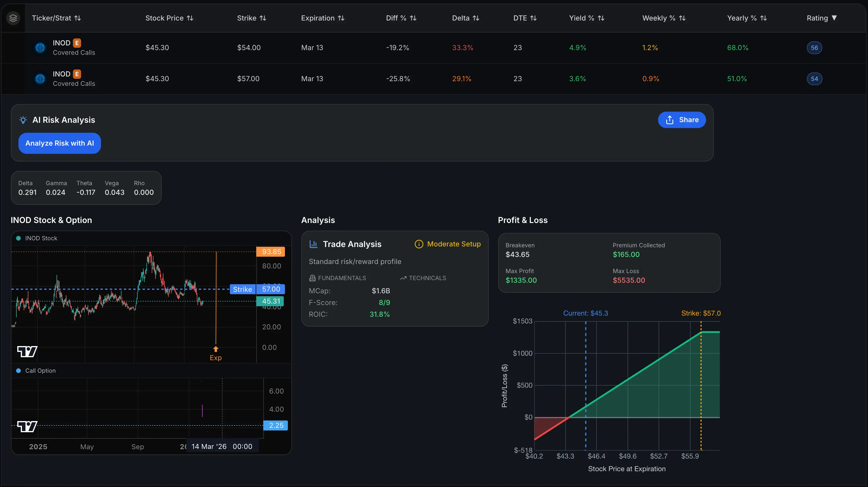Click the Max Profit value $1335.00
This screenshot has width=868, height=487.
point(521,280)
